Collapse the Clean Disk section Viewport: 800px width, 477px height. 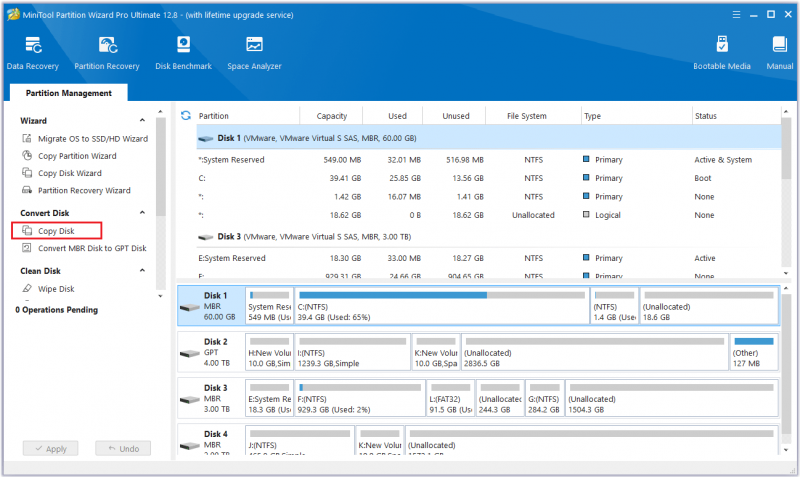click(x=142, y=270)
